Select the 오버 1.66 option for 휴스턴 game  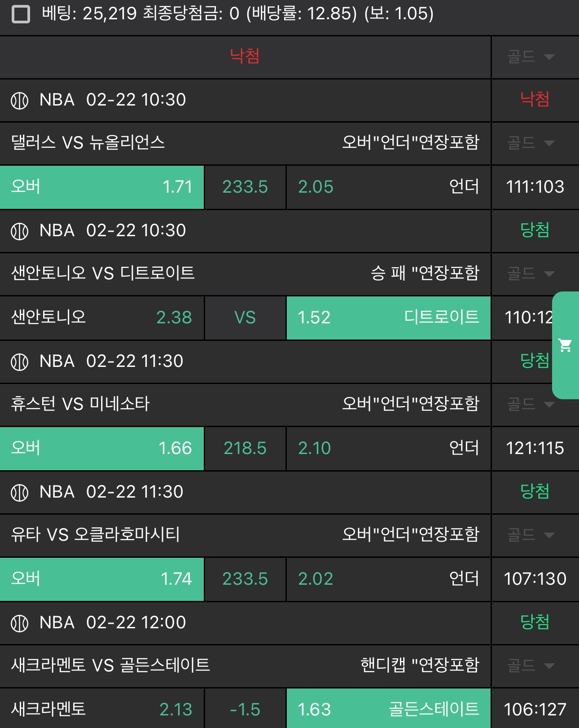click(x=102, y=448)
